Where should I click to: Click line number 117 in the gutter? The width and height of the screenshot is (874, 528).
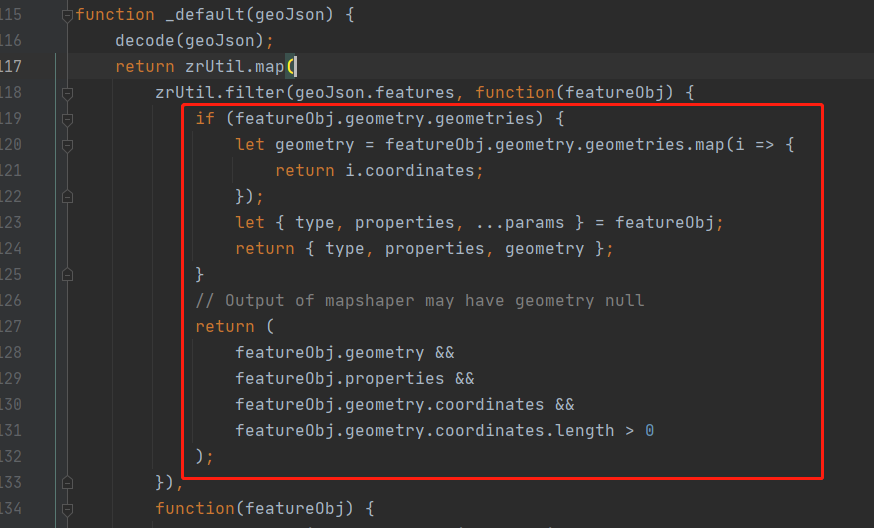coord(10,66)
